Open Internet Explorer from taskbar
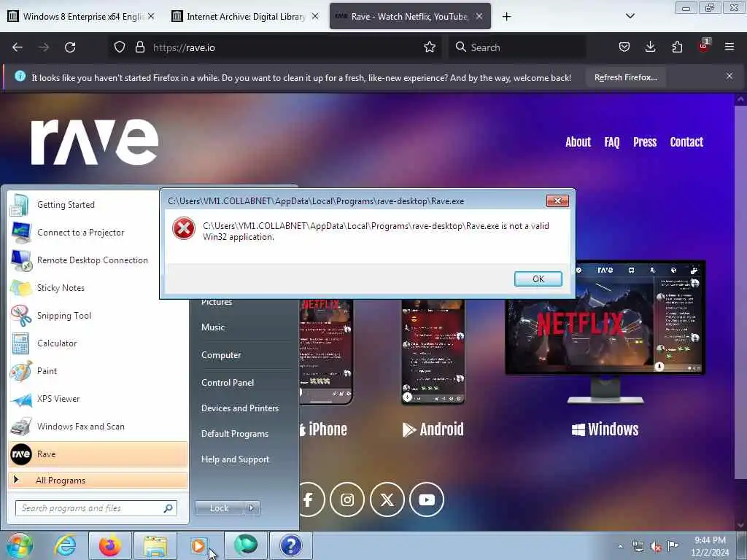 (x=65, y=545)
